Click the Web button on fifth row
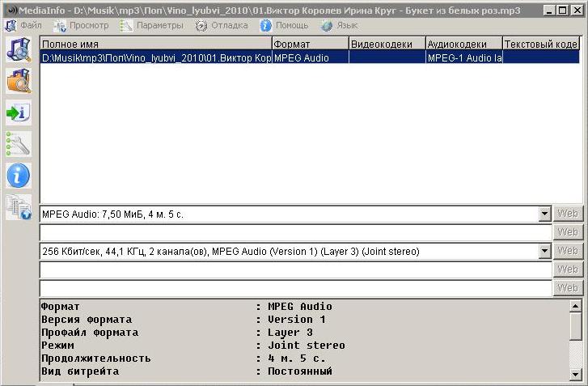 pos(568,288)
